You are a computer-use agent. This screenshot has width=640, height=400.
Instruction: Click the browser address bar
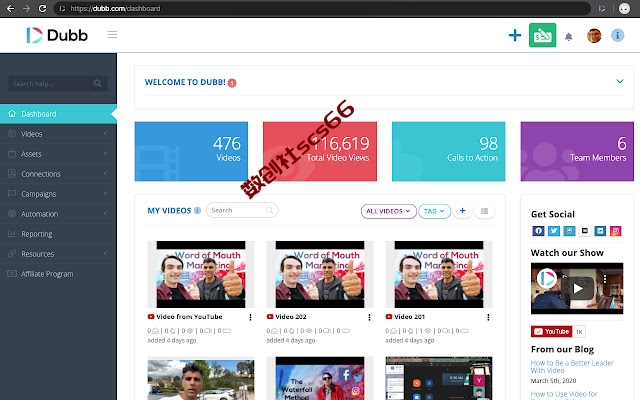(x=322, y=8)
